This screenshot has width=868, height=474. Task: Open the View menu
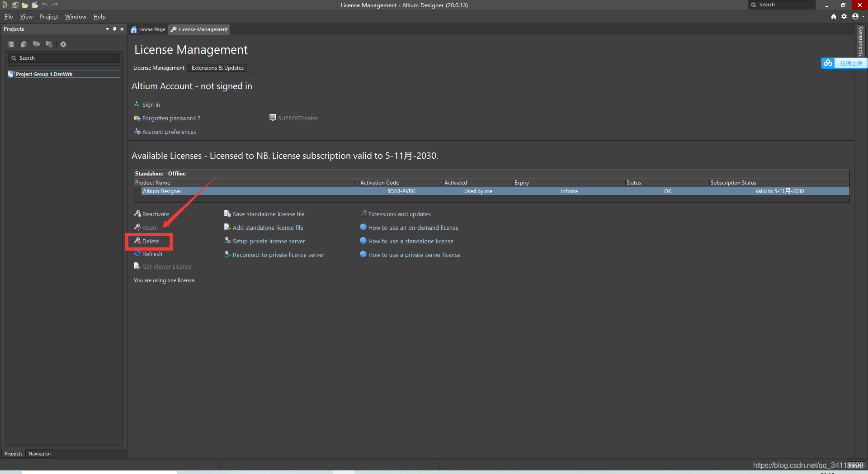[x=26, y=17]
